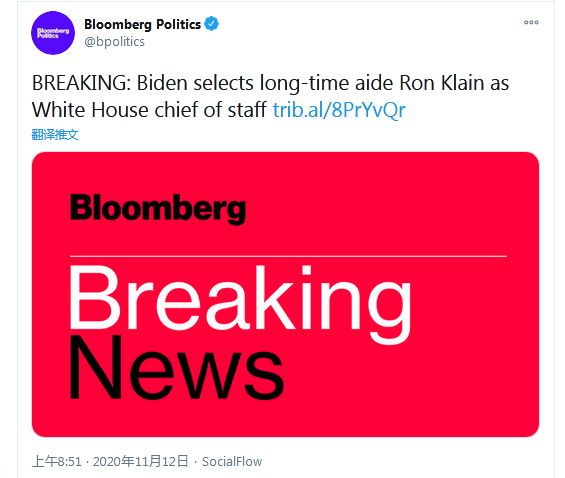Open the three-dot more options menu
This screenshot has width=565, height=478.
point(531,22)
